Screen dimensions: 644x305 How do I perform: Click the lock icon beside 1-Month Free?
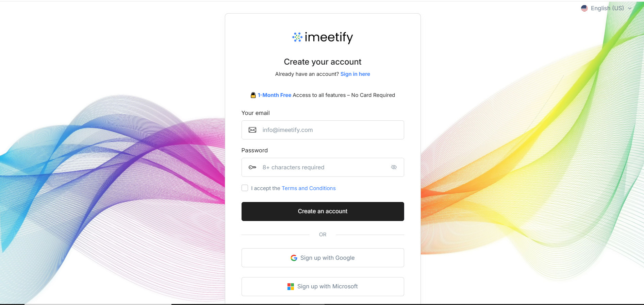(253, 95)
